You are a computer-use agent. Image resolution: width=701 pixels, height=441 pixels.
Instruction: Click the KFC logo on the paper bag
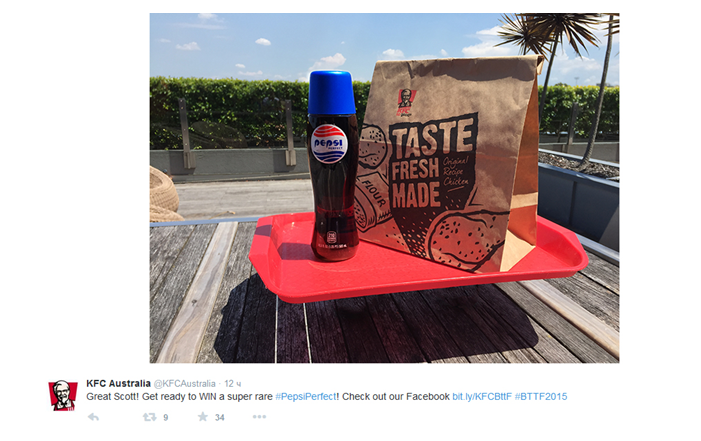405,103
